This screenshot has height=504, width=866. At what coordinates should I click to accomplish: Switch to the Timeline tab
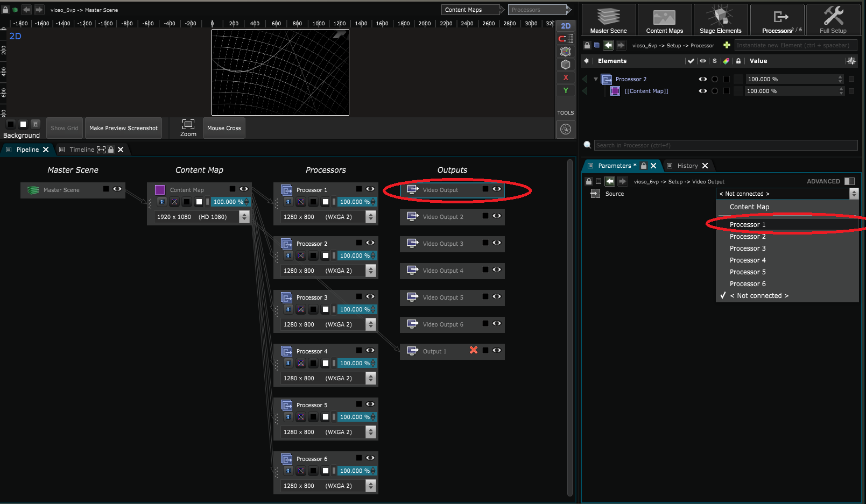click(x=82, y=150)
